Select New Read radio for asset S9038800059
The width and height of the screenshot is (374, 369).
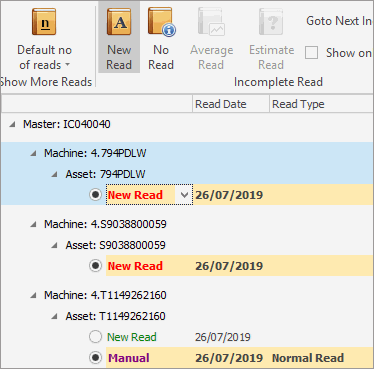tap(95, 266)
